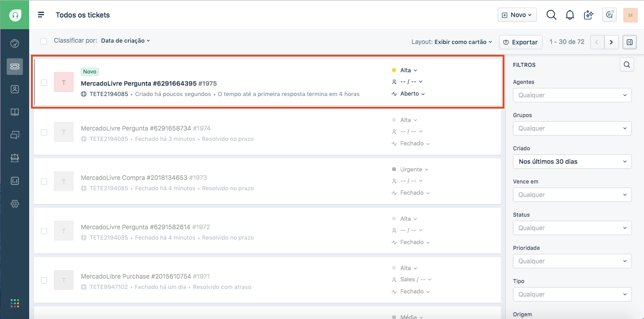
Task: Toggle the filters panel visibility icon
Action: point(630,42)
